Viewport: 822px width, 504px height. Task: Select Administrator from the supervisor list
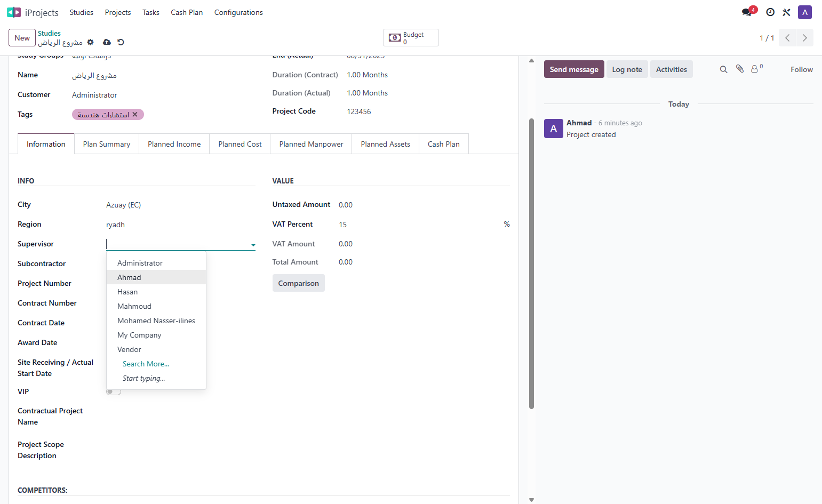pos(156,263)
